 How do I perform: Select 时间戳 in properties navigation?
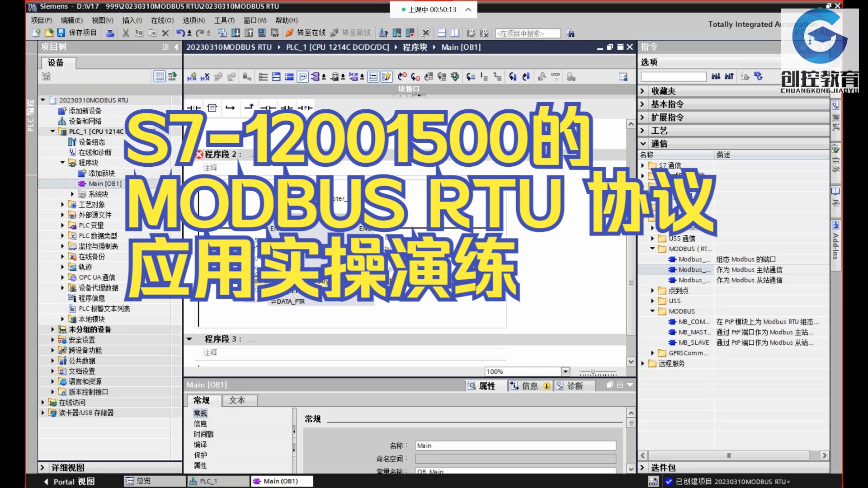[203, 434]
